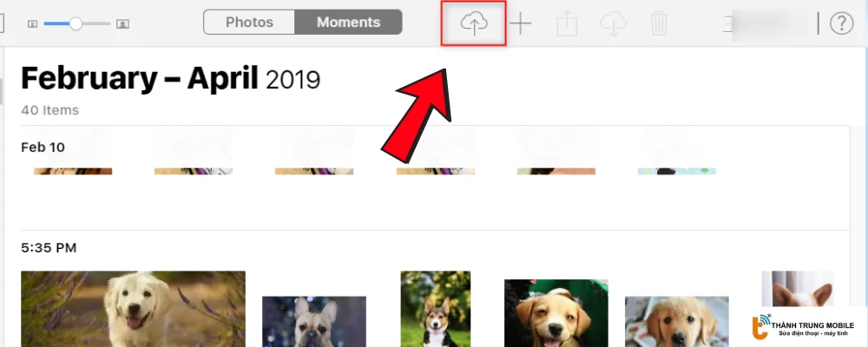The image size is (868, 347).
Task: Open the corgi on grass photo
Action: click(436, 309)
